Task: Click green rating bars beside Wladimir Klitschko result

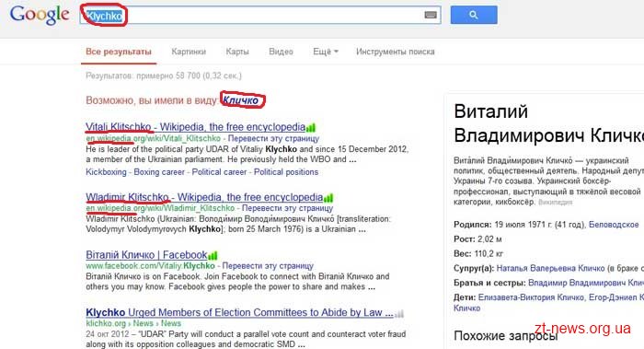Action: click(x=328, y=198)
